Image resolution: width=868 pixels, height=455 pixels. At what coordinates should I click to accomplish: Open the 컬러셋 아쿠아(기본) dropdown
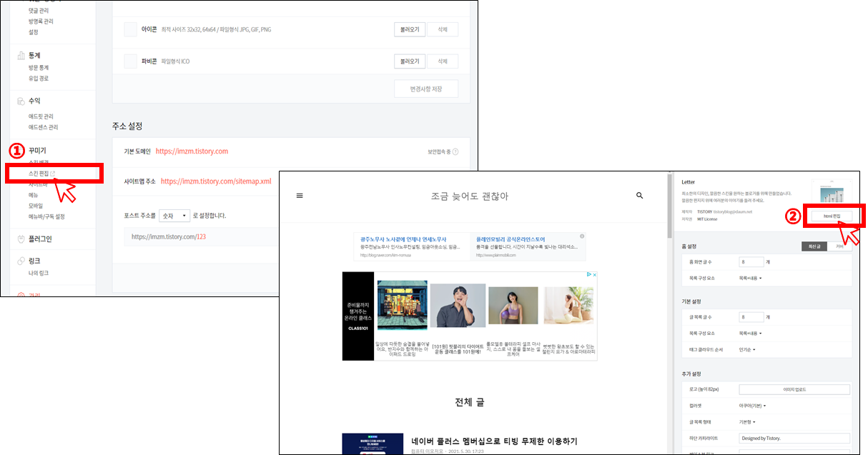coord(753,406)
